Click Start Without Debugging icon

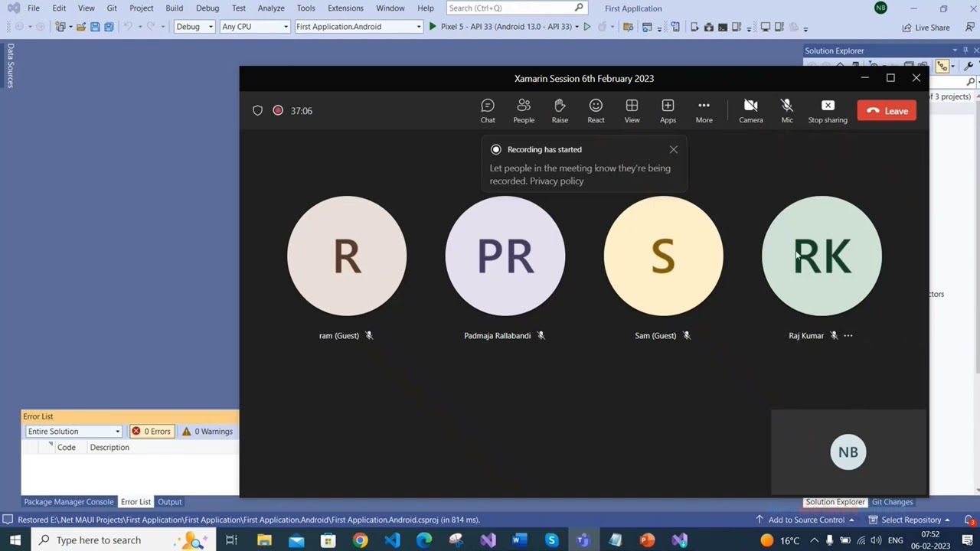[587, 27]
